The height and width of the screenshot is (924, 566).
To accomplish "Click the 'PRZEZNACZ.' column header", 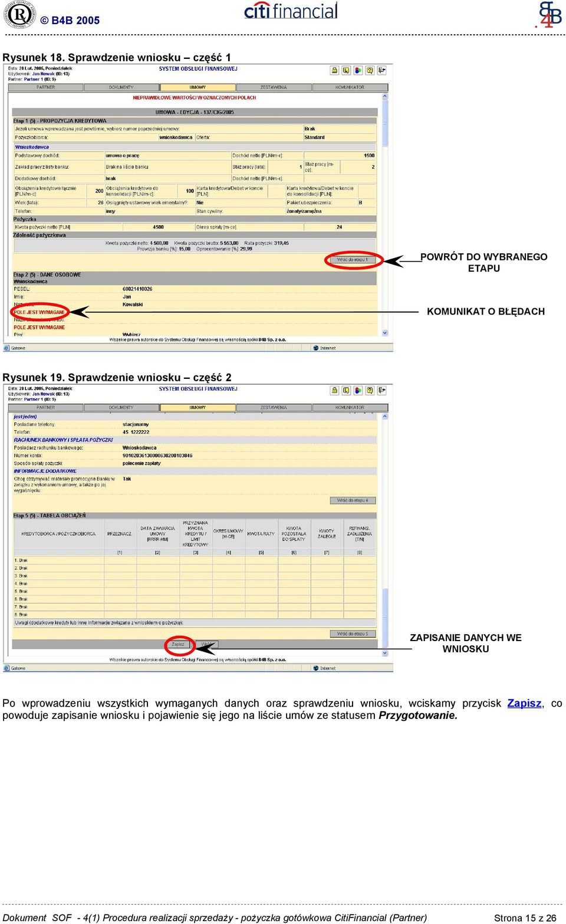I will click(120, 534).
